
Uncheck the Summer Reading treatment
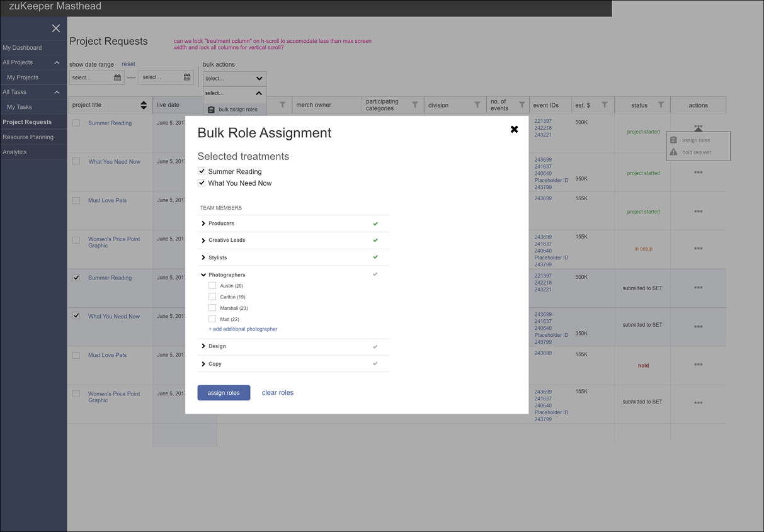click(202, 171)
